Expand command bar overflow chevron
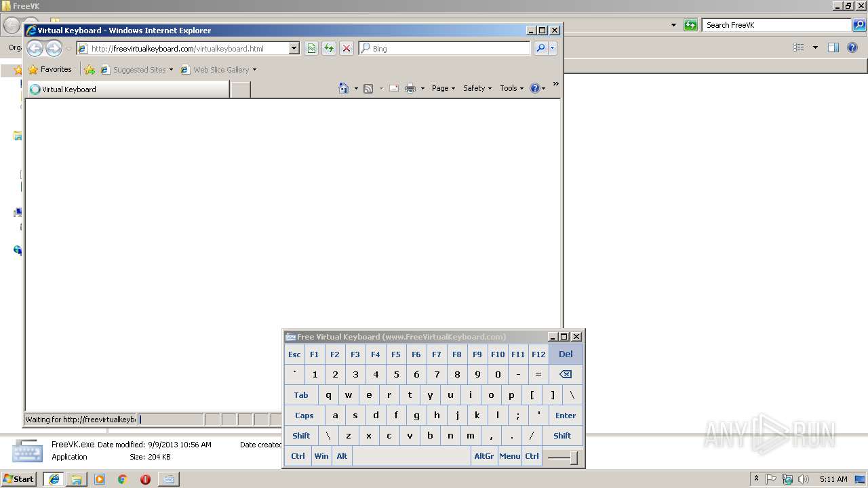The width and height of the screenshot is (868, 488). pyautogui.click(x=555, y=84)
